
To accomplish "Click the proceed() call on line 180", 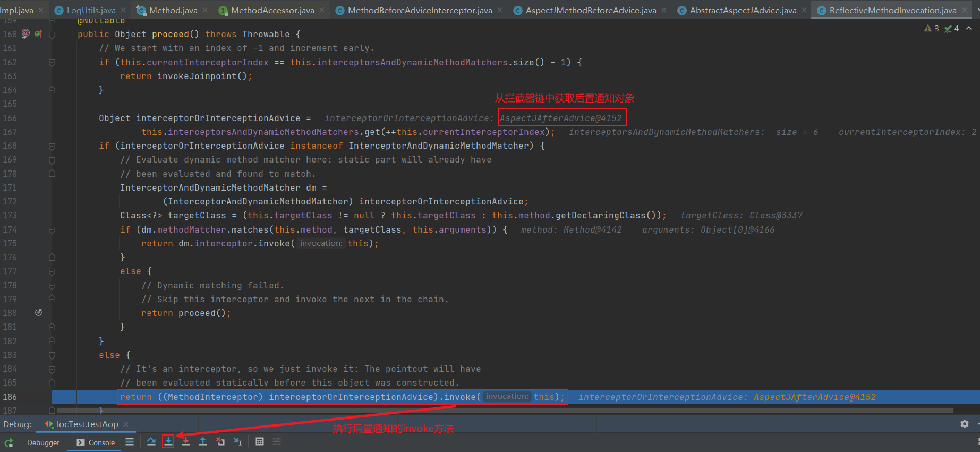I will pyautogui.click(x=202, y=313).
